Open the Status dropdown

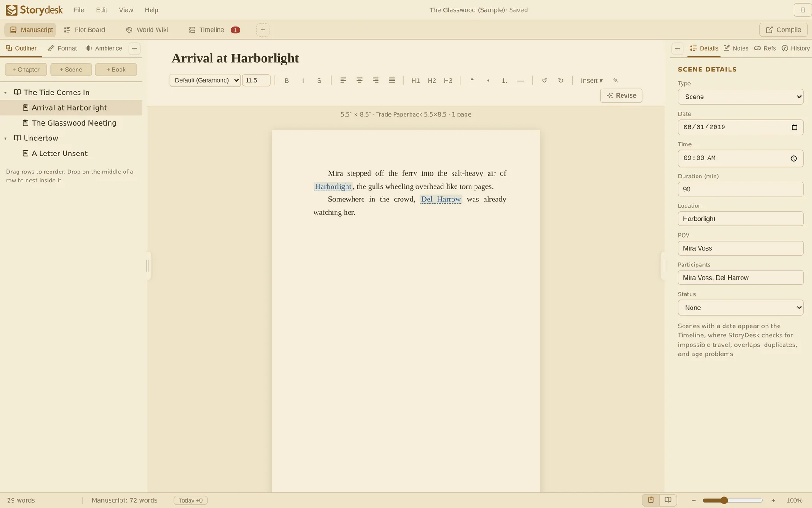(741, 308)
